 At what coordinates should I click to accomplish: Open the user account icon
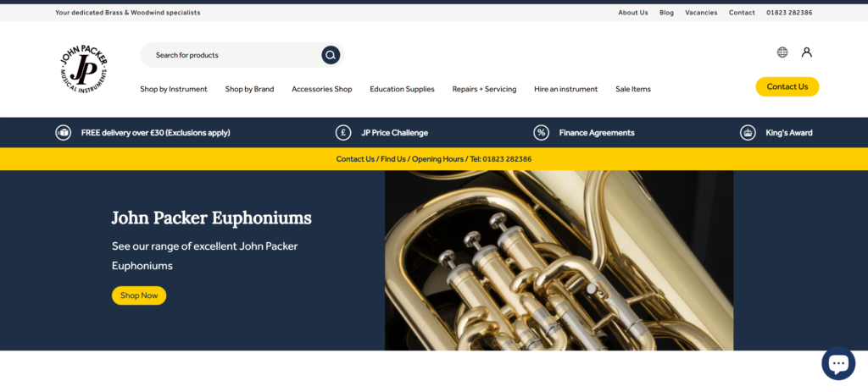click(807, 52)
